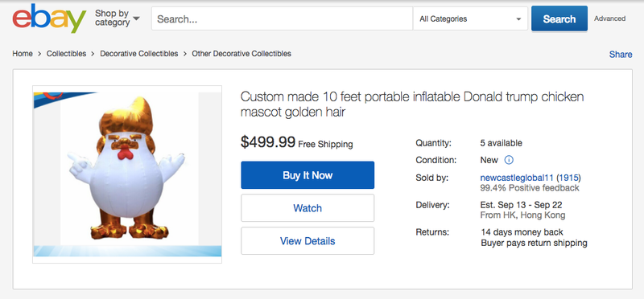Open Advanced search link
The height and width of the screenshot is (299, 644).
[609, 18]
